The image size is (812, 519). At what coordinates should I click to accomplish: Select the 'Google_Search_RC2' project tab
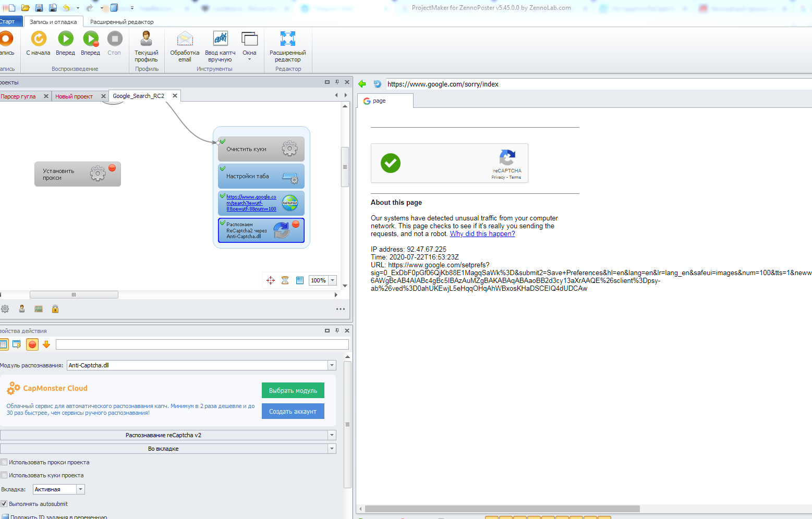pyautogui.click(x=138, y=96)
